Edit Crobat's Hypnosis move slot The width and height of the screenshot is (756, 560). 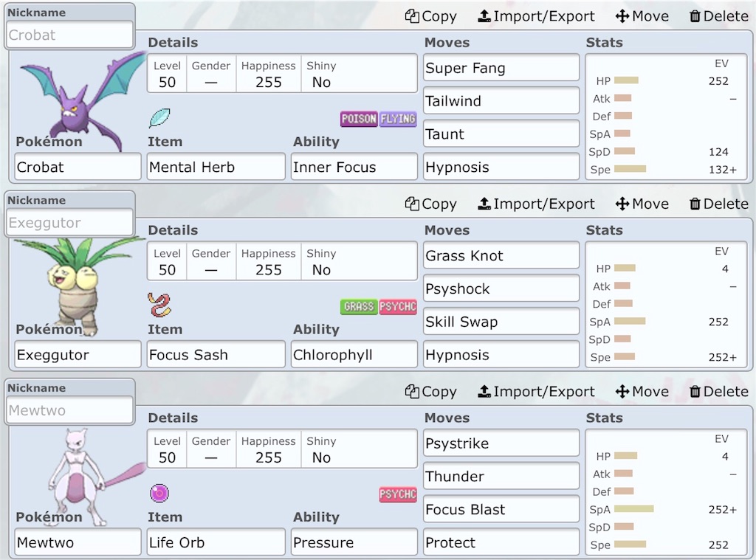click(x=501, y=167)
